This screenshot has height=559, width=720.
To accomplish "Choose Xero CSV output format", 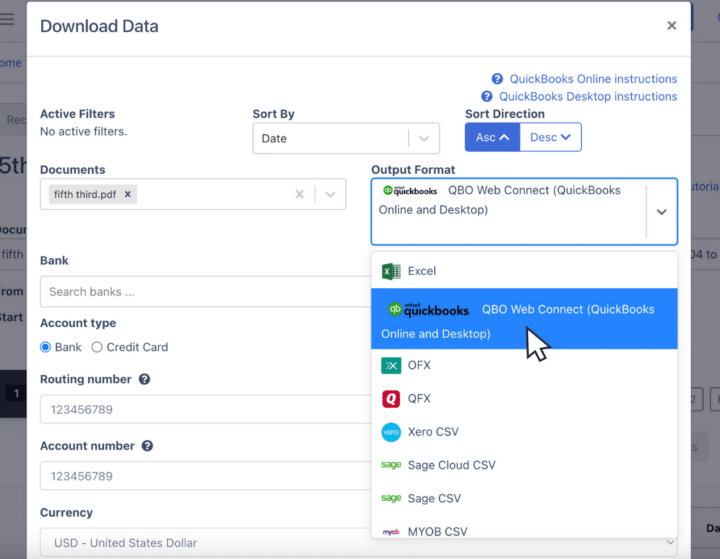I will coord(524,432).
